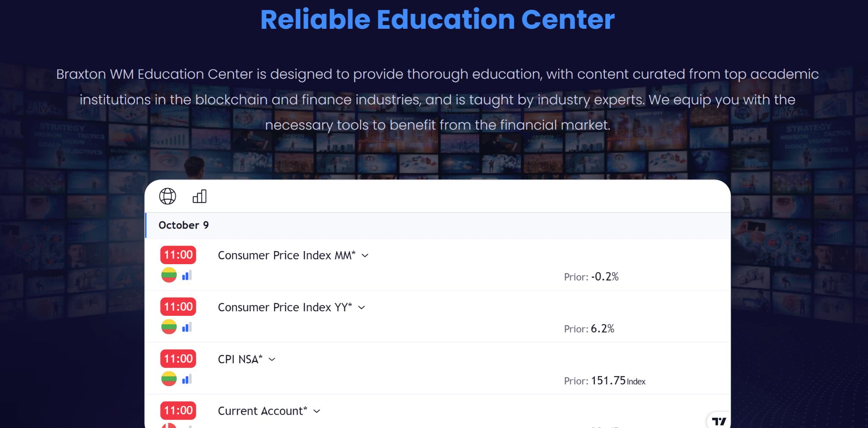Click the Reliable Education Center heading

pyautogui.click(x=437, y=19)
